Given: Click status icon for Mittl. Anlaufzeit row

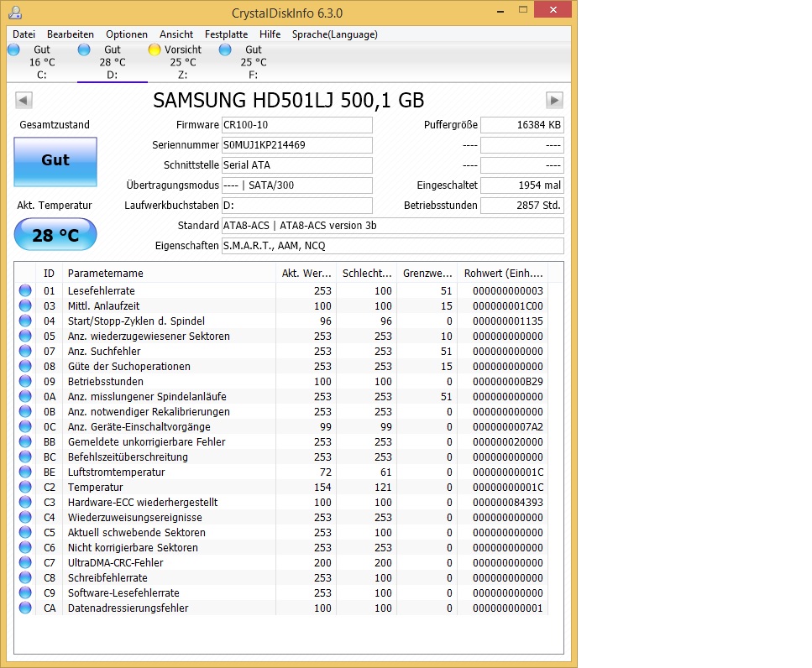Looking at the screenshot, I should click(x=25, y=305).
